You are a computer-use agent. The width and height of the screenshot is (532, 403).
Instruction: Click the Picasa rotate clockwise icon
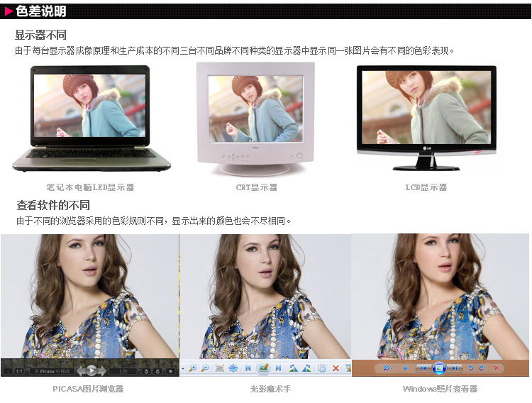point(157,371)
